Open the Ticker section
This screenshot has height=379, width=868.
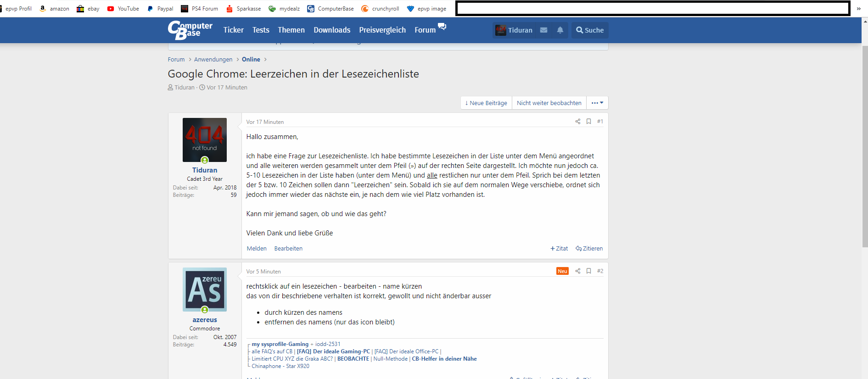233,30
